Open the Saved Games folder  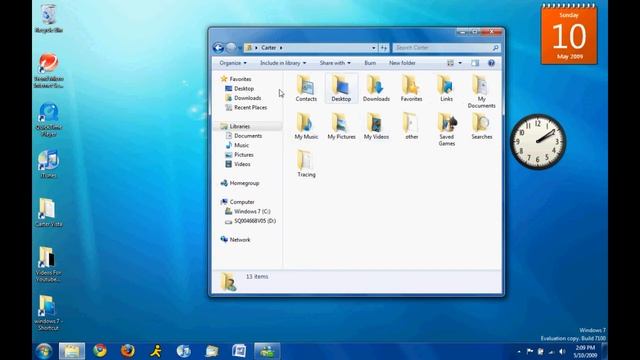[x=446, y=130]
